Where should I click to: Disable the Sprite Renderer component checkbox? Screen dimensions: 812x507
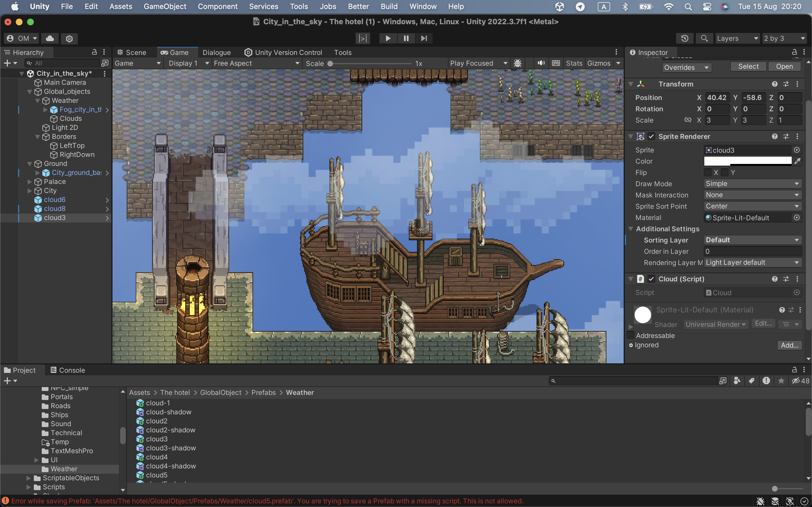(651, 137)
